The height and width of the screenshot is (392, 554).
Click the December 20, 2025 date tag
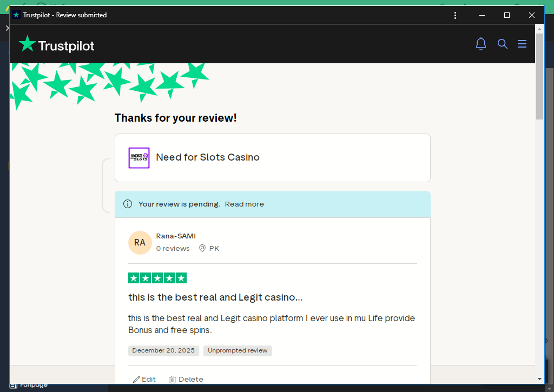[163, 351]
